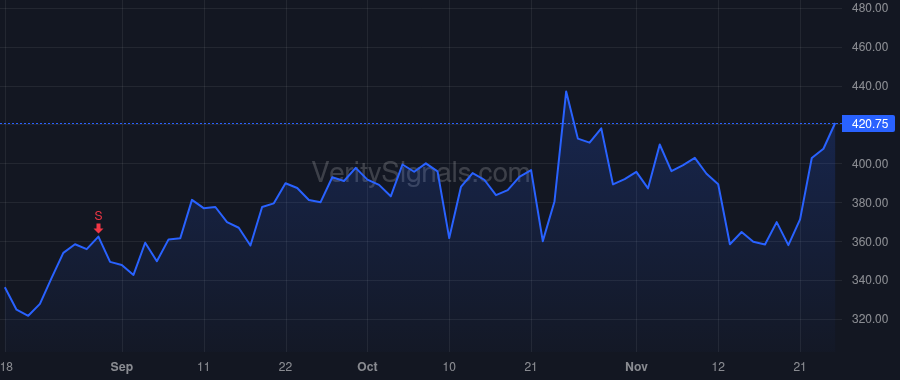The height and width of the screenshot is (380, 900).
Task: Click the Nov date axis label
Action: tap(636, 367)
